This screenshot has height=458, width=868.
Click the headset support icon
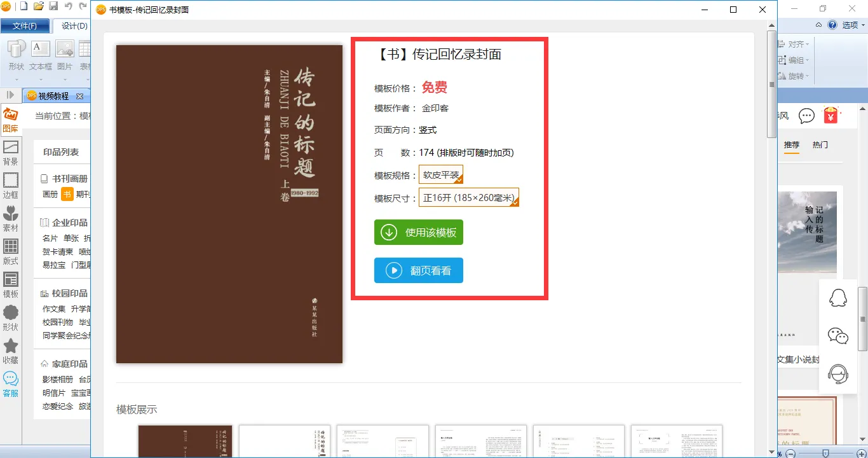(838, 373)
